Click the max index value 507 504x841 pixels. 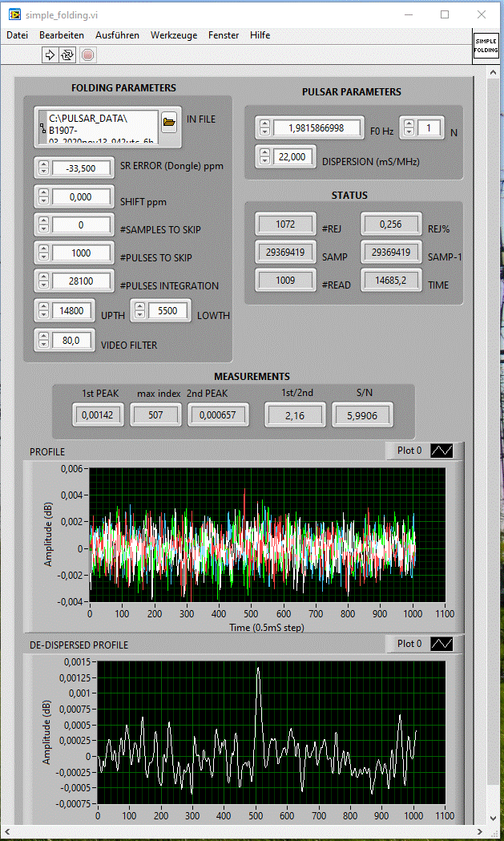(x=156, y=414)
